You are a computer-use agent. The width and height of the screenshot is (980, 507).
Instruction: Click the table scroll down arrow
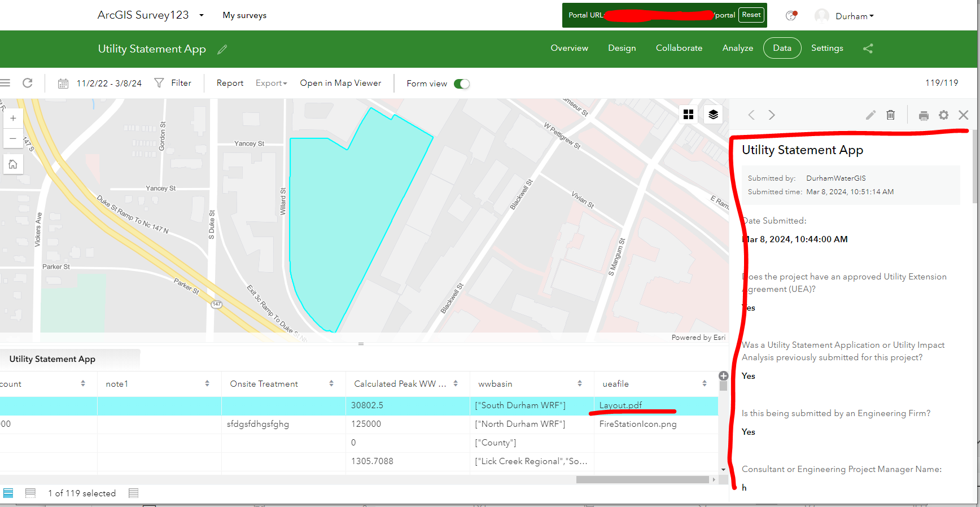(723, 470)
